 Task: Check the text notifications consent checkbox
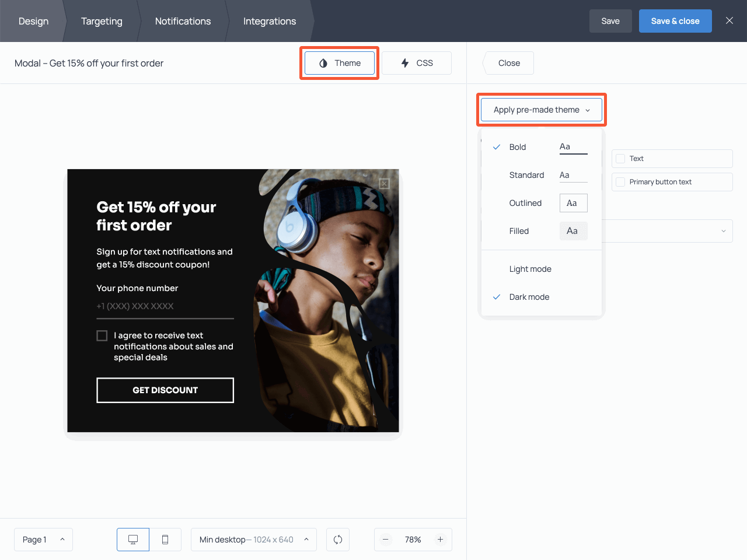click(102, 335)
